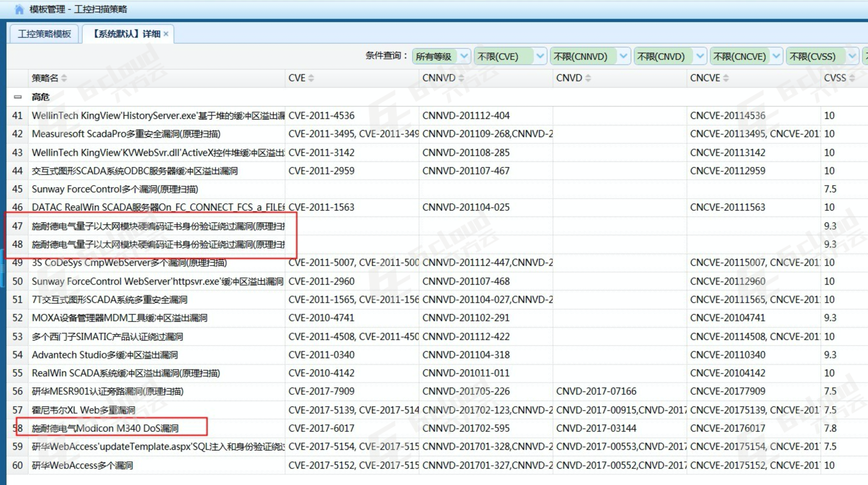Sort by the CNNVD column sort arrows
This screenshot has width=868, height=485.
point(461,78)
